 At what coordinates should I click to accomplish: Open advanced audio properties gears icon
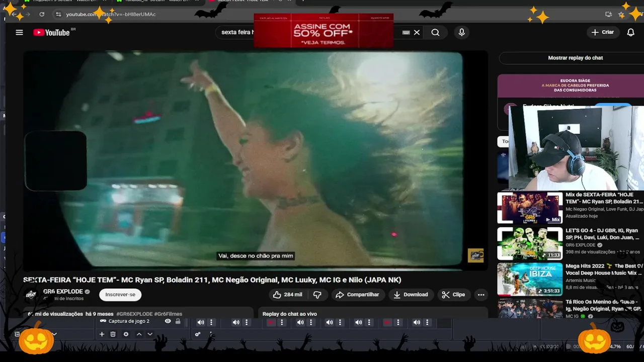tap(198, 334)
